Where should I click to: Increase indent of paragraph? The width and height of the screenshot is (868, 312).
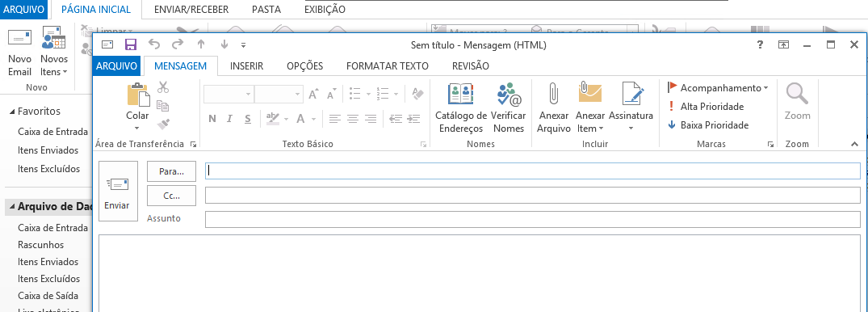click(413, 118)
